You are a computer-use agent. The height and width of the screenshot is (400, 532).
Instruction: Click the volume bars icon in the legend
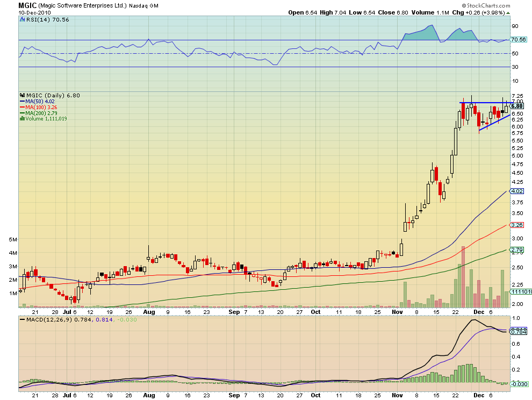click(x=23, y=118)
